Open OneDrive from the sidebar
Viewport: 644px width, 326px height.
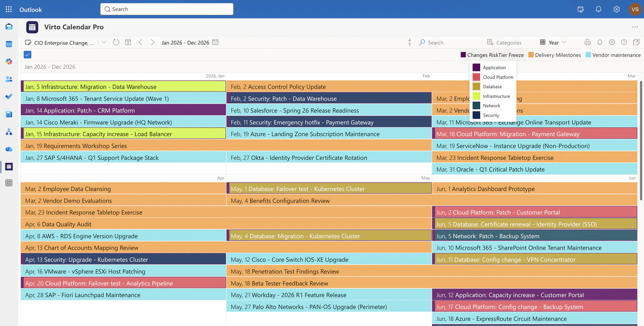(x=9, y=149)
